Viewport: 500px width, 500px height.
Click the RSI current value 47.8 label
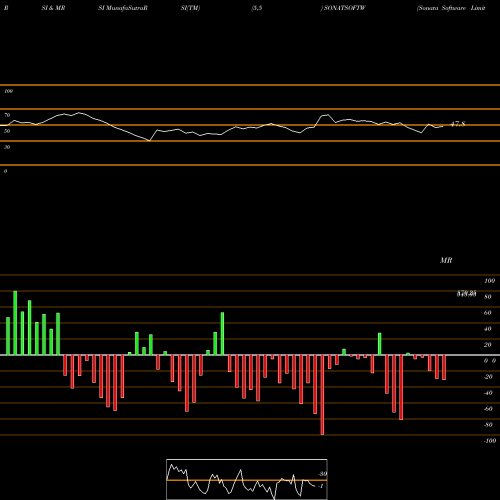[458, 124]
